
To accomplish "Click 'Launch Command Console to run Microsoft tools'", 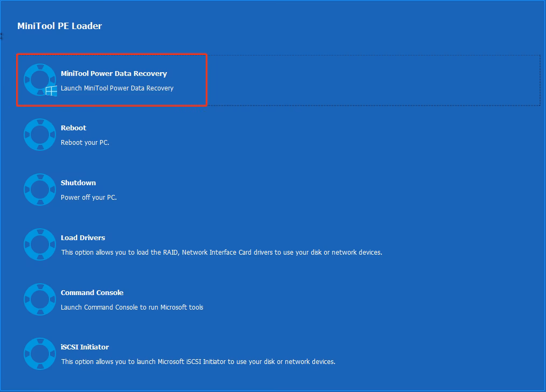I will point(132,307).
